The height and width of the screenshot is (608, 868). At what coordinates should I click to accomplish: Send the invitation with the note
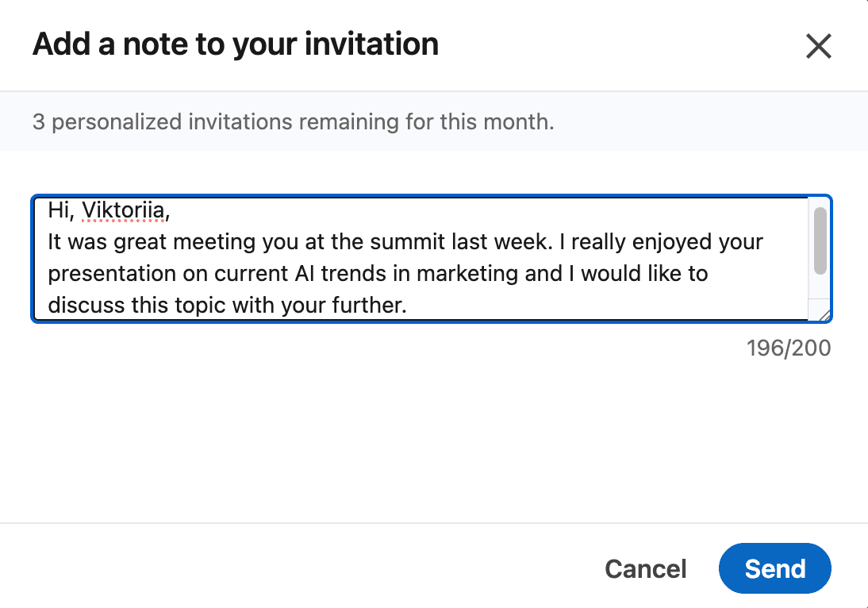pyautogui.click(x=774, y=568)
